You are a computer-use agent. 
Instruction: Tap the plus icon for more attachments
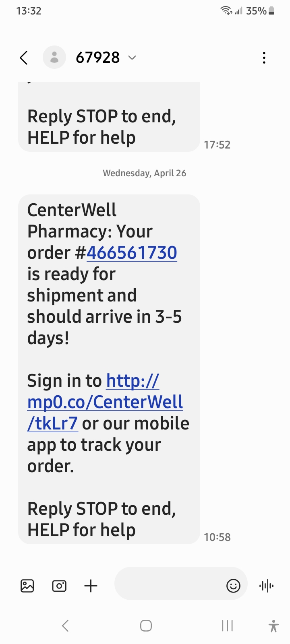(91, 586)
